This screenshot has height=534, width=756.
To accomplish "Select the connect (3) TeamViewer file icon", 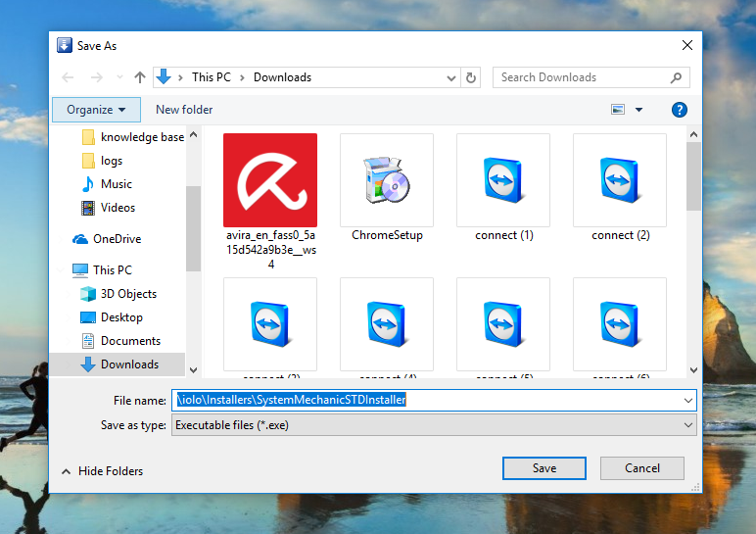I will point(270,324).
